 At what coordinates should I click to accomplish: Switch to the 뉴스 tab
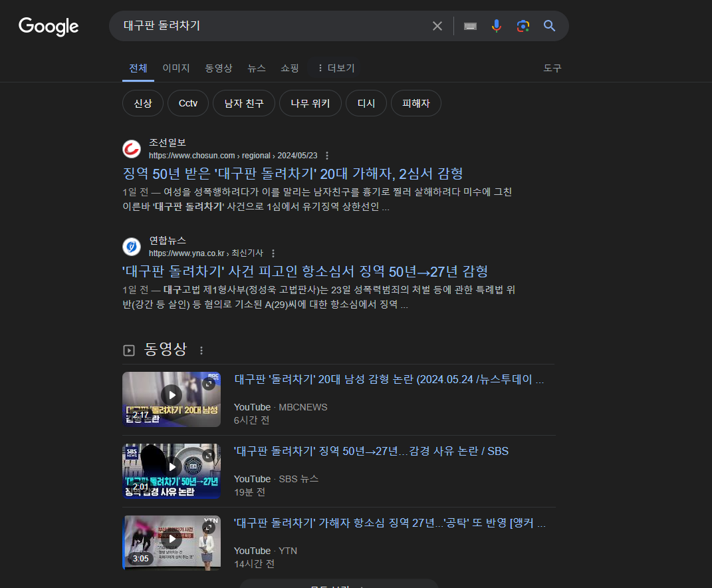click(x=257, y=68)
